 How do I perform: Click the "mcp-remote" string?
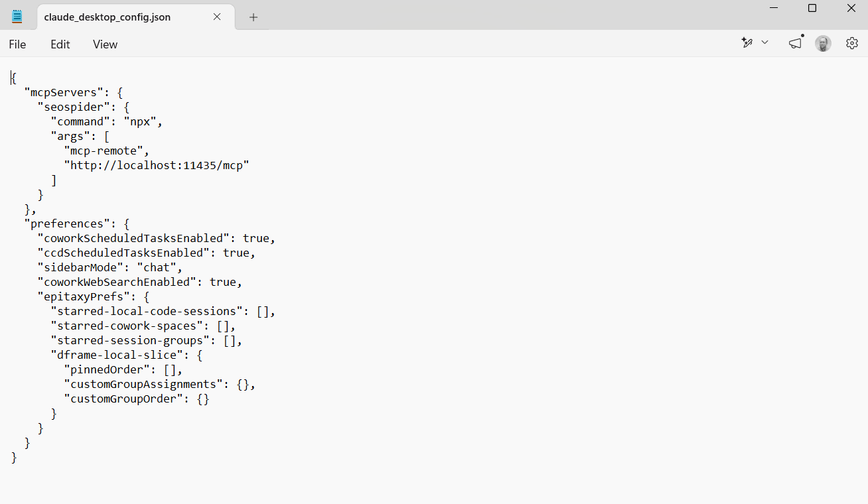pyautogui.click(x=104, y=151)
